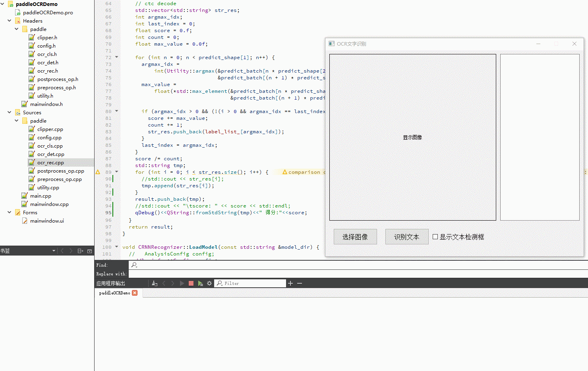588x371 pixels.
Task: Shrink output pane using minus icon
Action: pos(300,283)
